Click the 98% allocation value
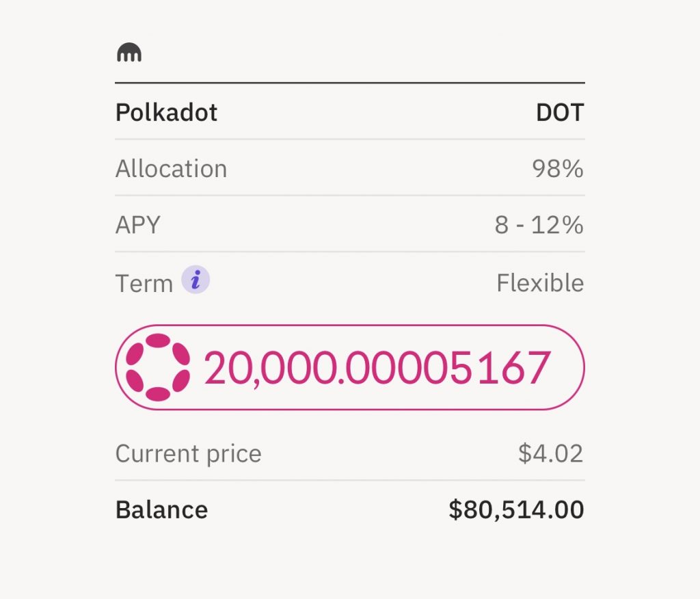 click(558, 168)
